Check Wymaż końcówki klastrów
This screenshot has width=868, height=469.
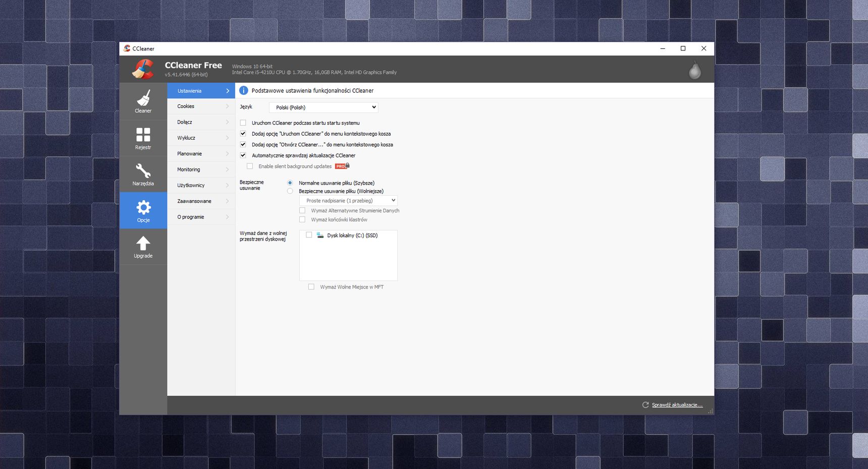pos(302,219)
